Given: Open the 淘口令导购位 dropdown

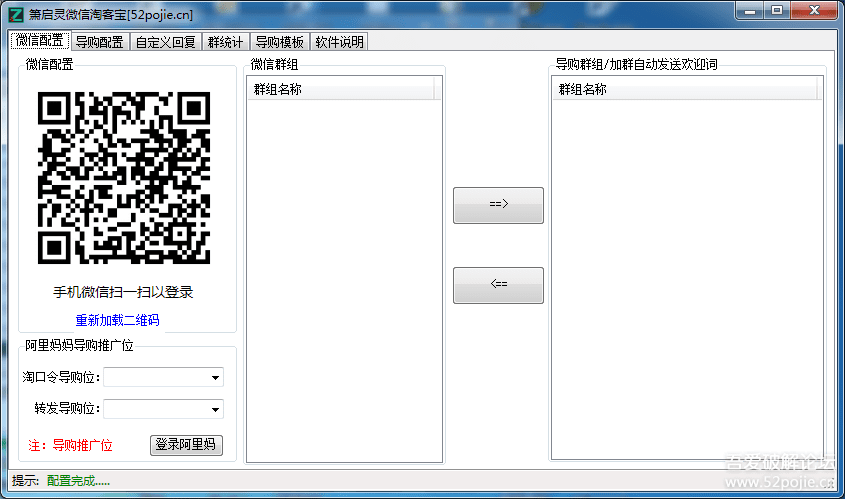Looking at the screenshot, I should coord(163,377).
